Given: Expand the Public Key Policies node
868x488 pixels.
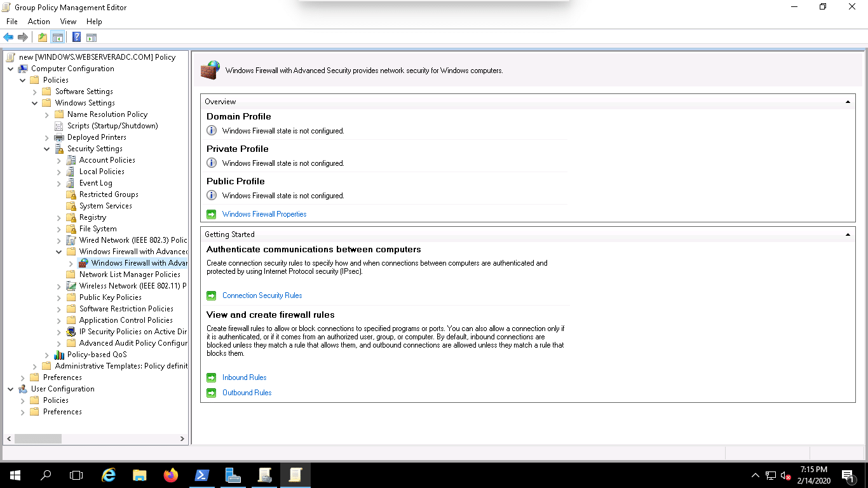Looking at the screenshot, I should point(59,297).
